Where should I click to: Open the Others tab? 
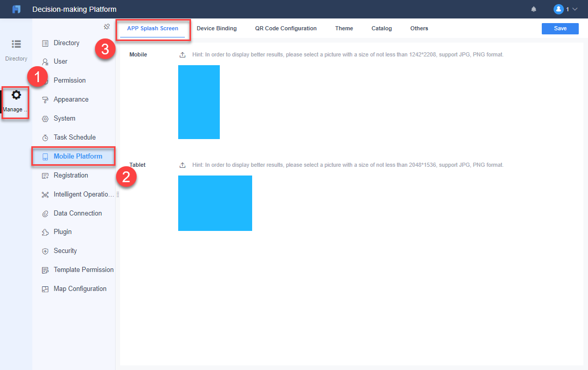[x=419, y=28]
